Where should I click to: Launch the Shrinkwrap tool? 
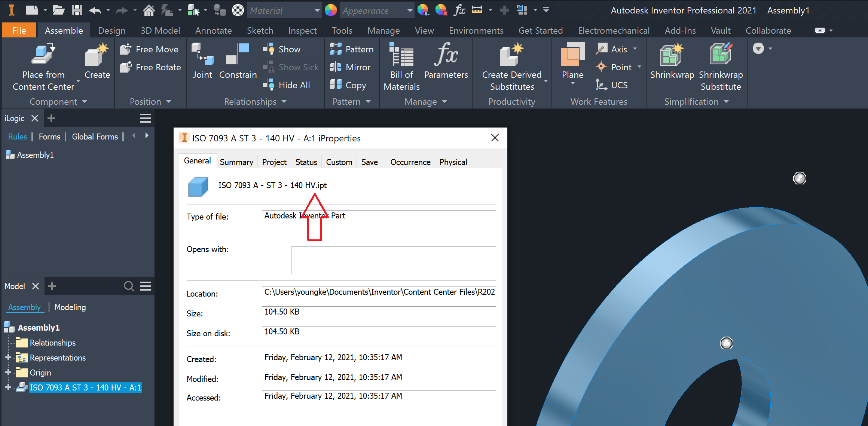[672, 61]
